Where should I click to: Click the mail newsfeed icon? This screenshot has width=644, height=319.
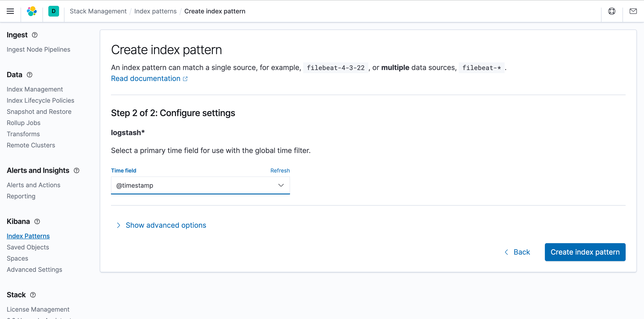tap(633, 11)
